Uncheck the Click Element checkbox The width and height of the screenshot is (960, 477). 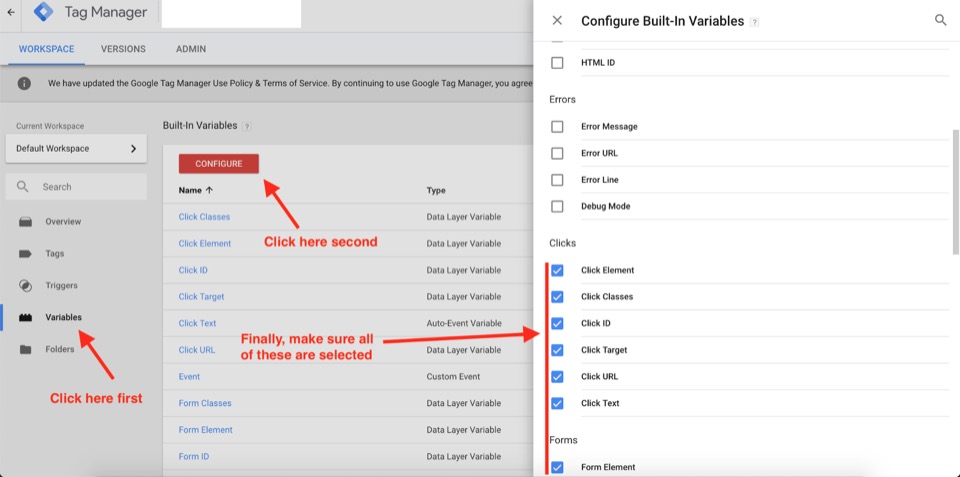point(557,270)
